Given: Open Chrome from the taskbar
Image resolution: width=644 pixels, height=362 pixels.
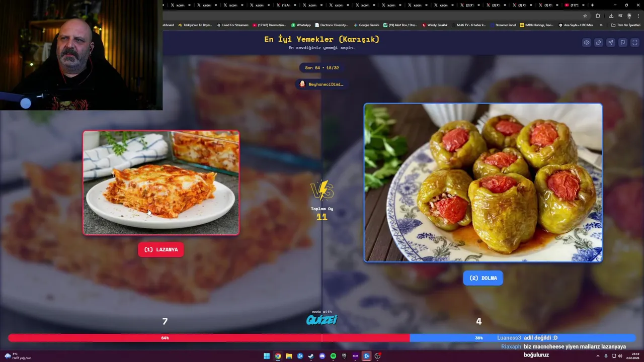Looking at the screenshot, I should [x=278, y=356].
